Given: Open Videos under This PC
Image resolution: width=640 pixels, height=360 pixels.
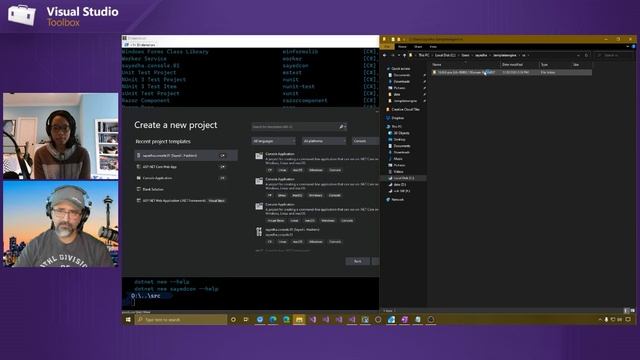Looking at the screenshot, I should (398, 172).
